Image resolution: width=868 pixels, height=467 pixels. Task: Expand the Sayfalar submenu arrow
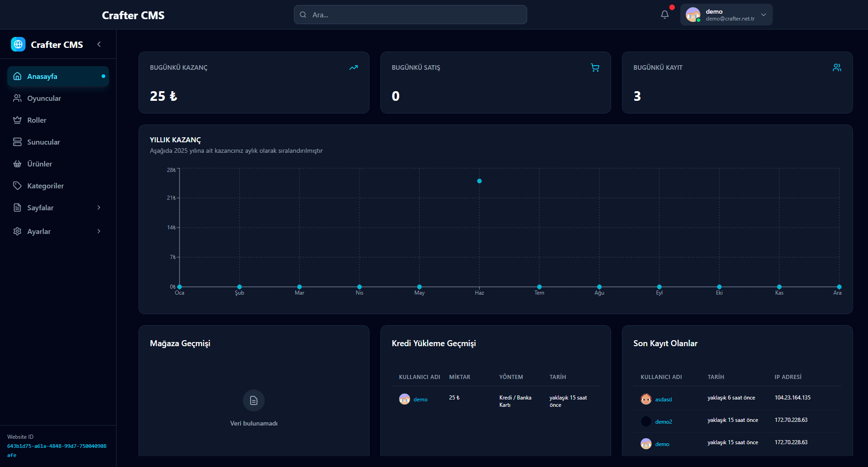click(99, 208)
